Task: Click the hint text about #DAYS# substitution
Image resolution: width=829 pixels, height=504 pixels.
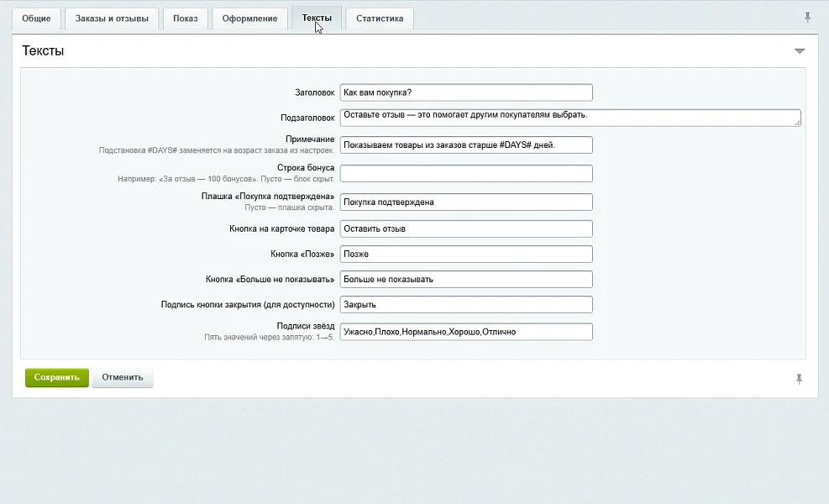Action: point(217,150)
